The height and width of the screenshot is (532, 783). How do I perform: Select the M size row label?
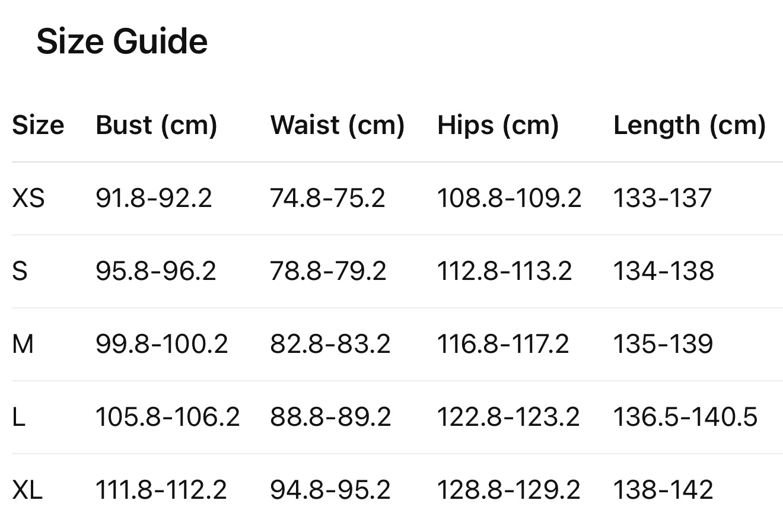point(23,344)
